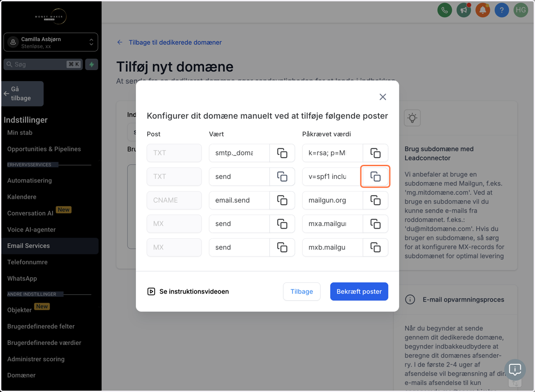Click Bekræft poster button
Image resolution: width=535 pixels, height=392 pixels.
tap(359, 291)
